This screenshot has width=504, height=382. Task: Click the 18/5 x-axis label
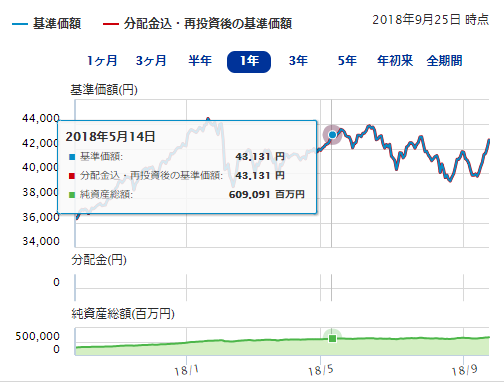point(320,370)
